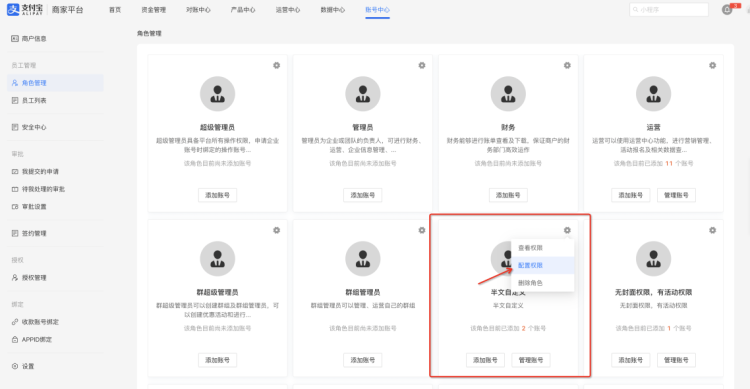Screen dimensions: 750x389
Task: Open 待我处理的审批 in the sidebar
Action: (55, 189)
